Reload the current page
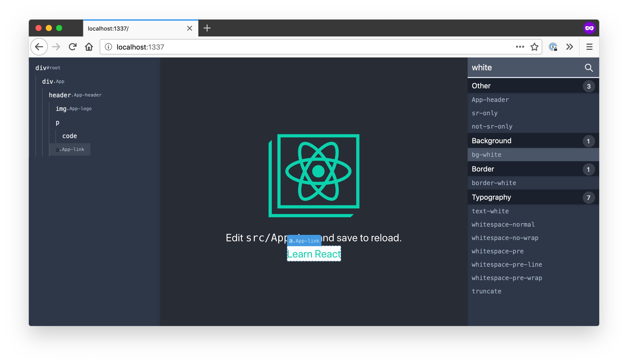628x364 pixels. (x=73, y=47)
